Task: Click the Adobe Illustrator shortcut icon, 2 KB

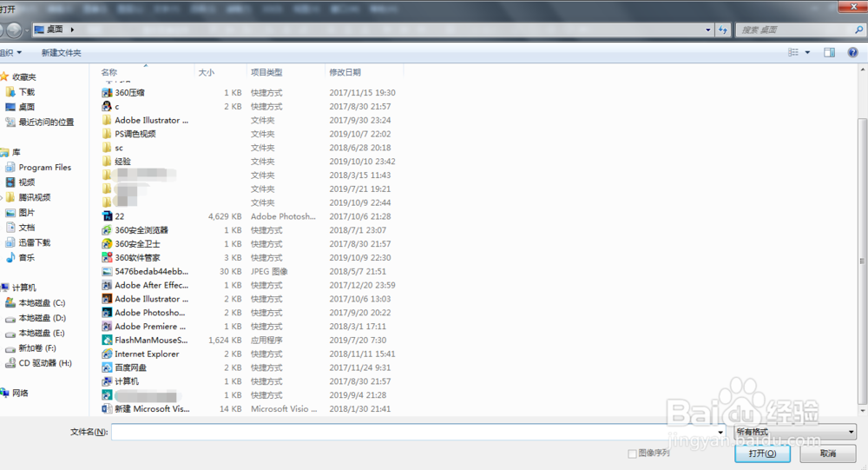Action: pyautogui.click(x=107, y=299)
